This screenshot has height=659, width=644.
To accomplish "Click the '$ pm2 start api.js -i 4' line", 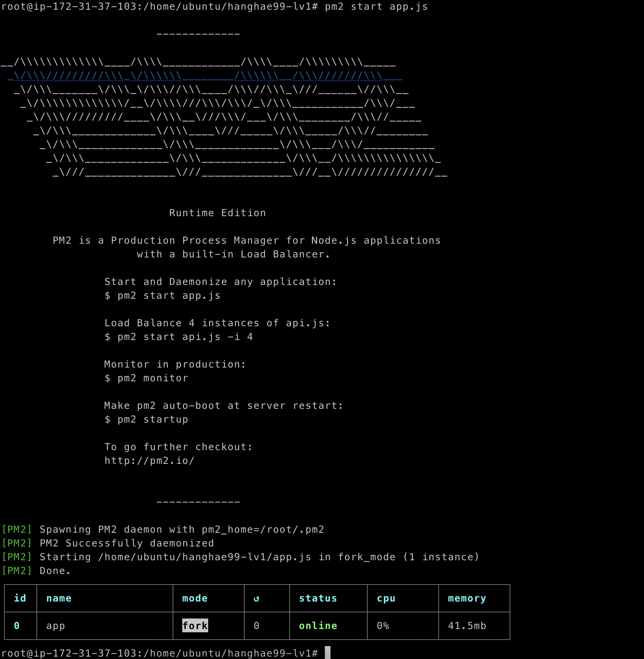I will pos(179,337).
